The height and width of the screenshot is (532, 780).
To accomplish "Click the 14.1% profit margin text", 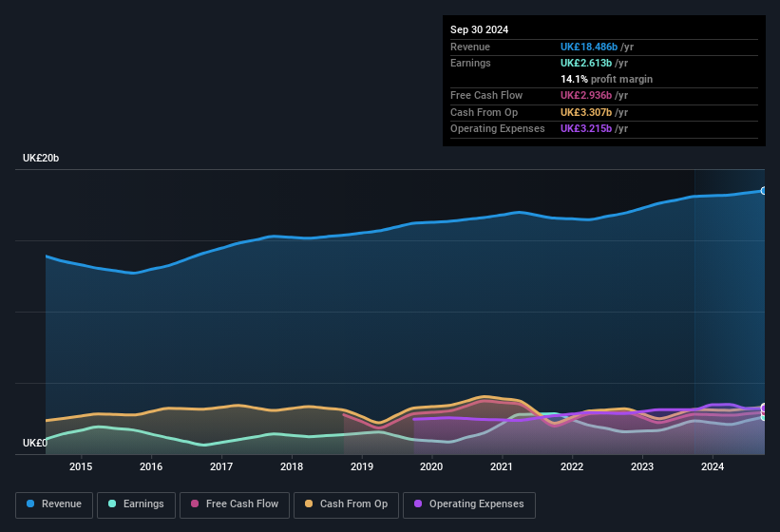I will [606, 79].
